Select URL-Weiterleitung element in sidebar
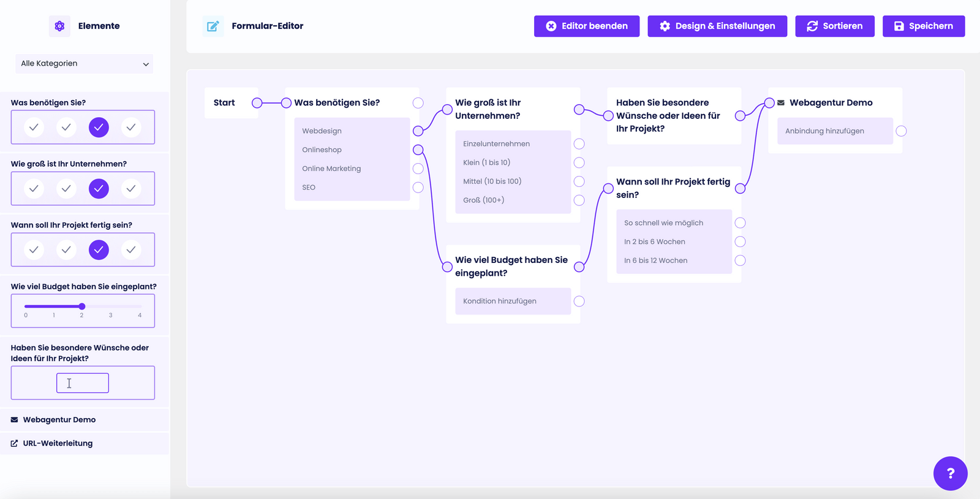Screen dimensions: 980x499 coord(58,443)
